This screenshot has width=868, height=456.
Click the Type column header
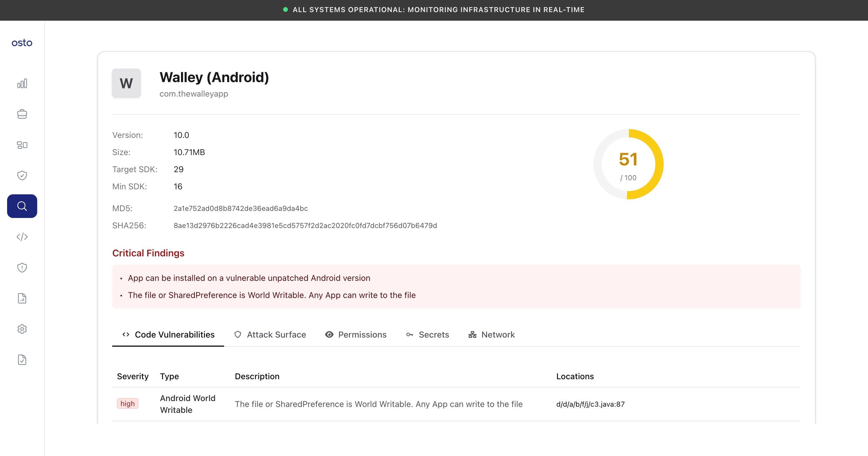(169, 377)
